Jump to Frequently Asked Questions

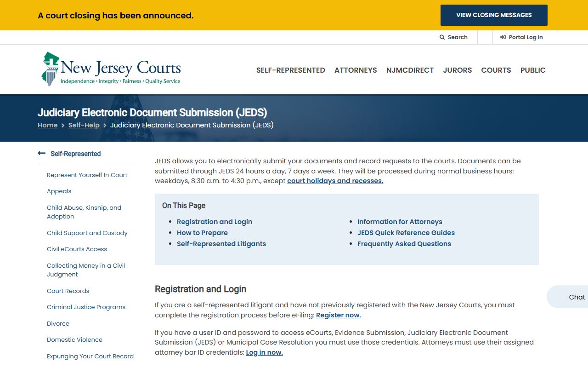coord(404,244)
